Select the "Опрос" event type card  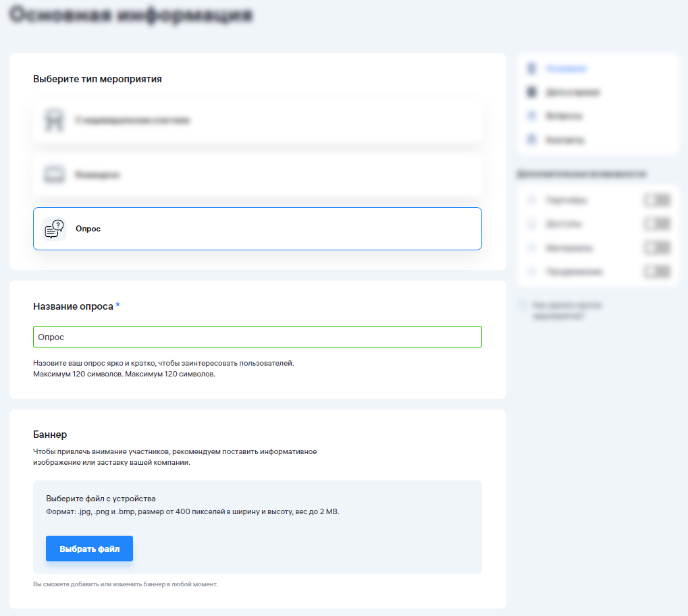pyautogui.click(x=257, y=229)
